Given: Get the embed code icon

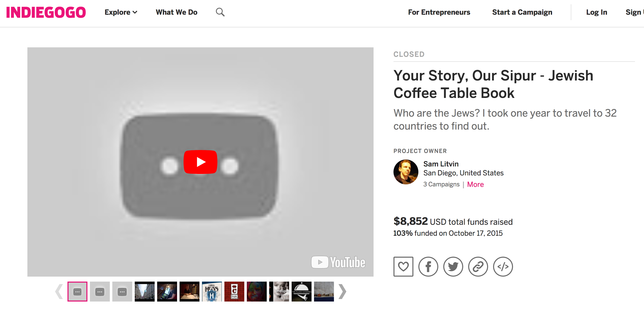Looking at the screenshot, I should tap(503, 266).
